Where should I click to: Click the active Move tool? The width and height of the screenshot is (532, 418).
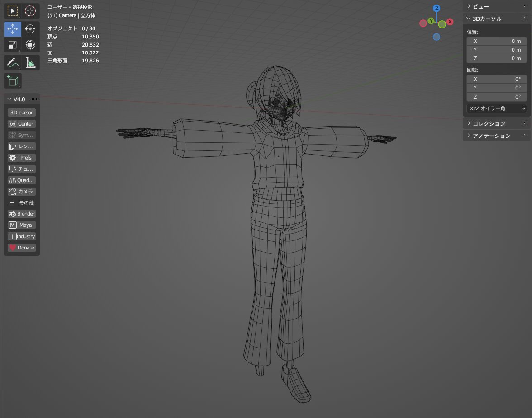point(12,29)
